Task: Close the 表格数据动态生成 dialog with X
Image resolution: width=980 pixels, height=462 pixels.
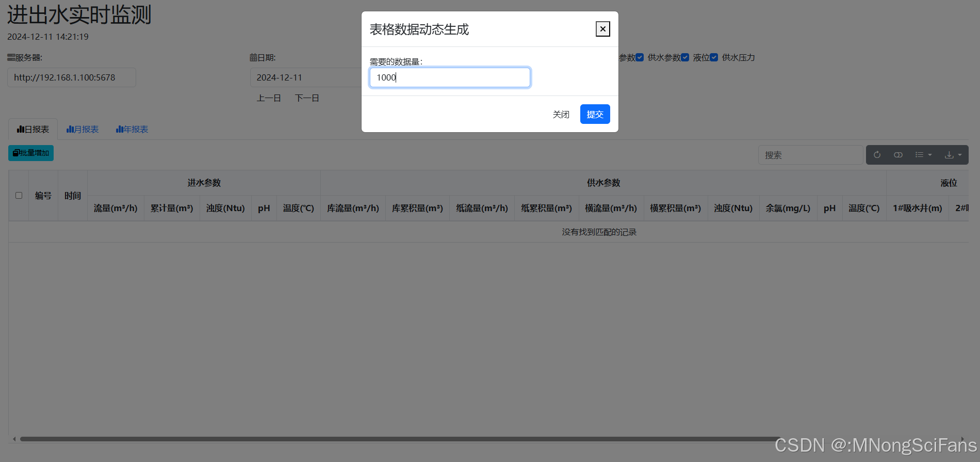Action: 602,29
